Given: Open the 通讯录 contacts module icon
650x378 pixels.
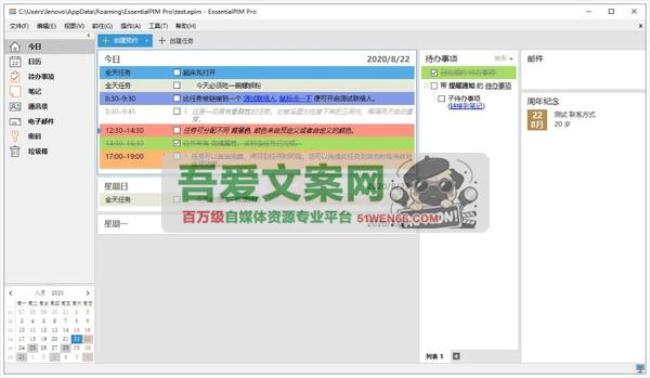Looking at the screenshot, I should click(15, 107).
